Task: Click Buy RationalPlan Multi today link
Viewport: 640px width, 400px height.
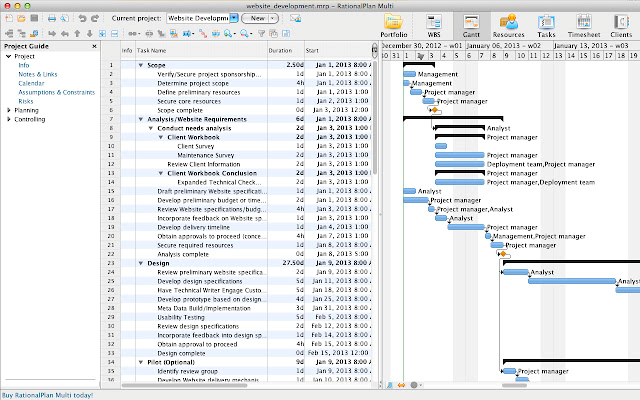Action: tap(47, 395)
